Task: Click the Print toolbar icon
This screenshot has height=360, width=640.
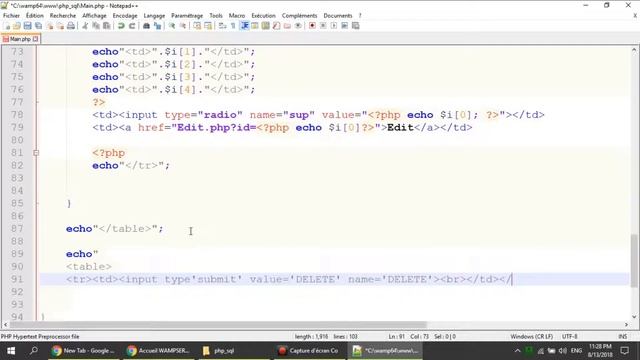Action: [71, 26]
